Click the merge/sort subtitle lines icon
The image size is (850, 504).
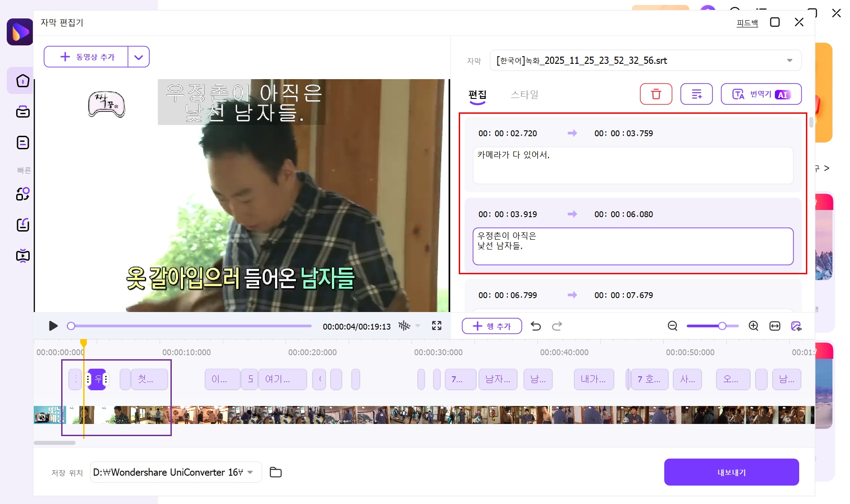[696, 94]
